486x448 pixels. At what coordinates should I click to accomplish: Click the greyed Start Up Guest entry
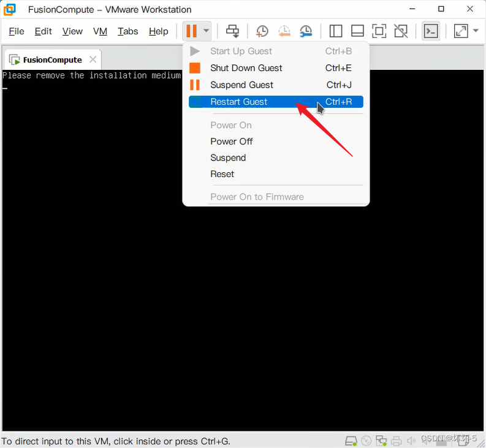tap(276, 51)
